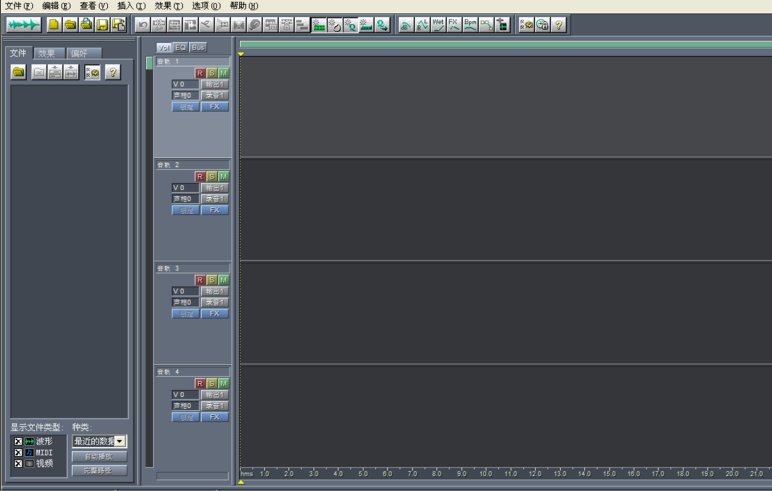Mute track 1 with the M button
Image resolution: width=772 pixels, height=491 pixels.
pos(224,73)
